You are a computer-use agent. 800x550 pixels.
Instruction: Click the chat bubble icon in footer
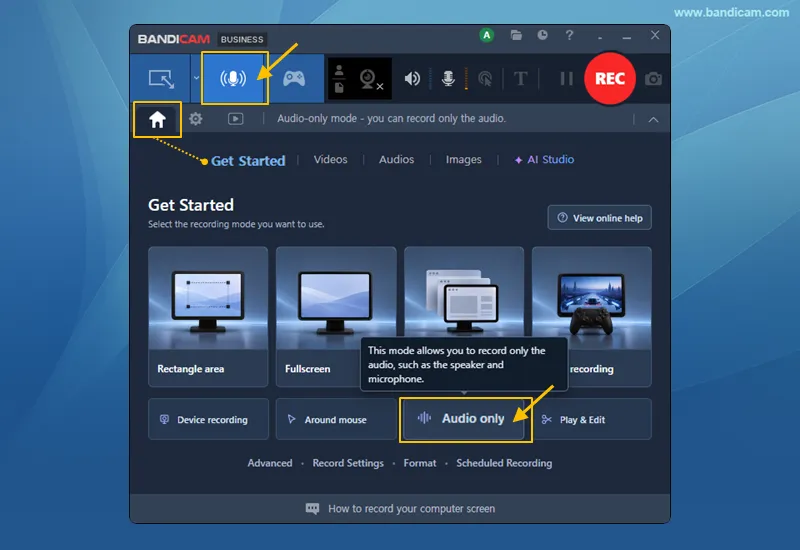tap(312, 509)
